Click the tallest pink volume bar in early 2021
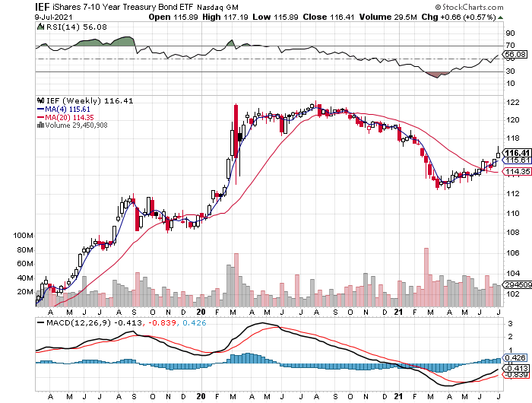The width and height of the screenshot is (532, 403). (x=426, y=277)
